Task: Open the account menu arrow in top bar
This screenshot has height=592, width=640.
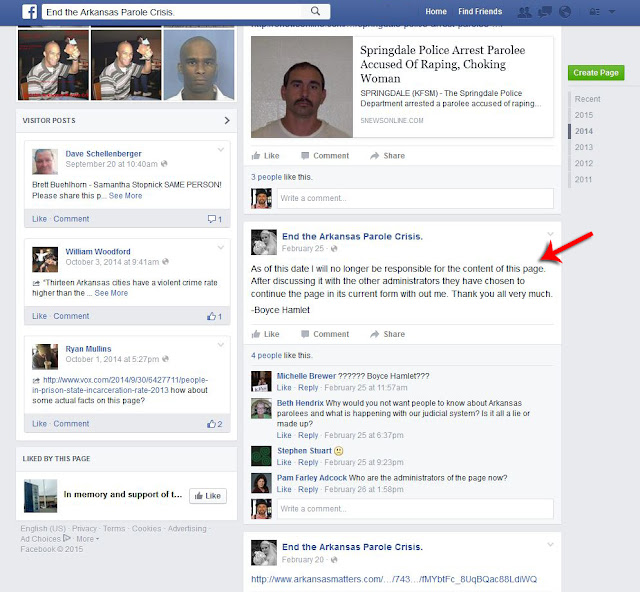Action: [612, 12]
